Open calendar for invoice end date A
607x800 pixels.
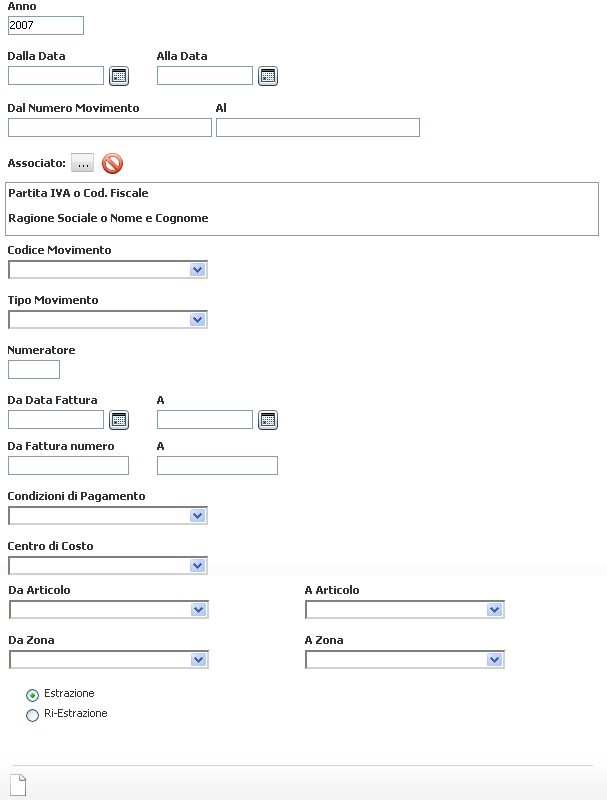(x=268, y=420)
